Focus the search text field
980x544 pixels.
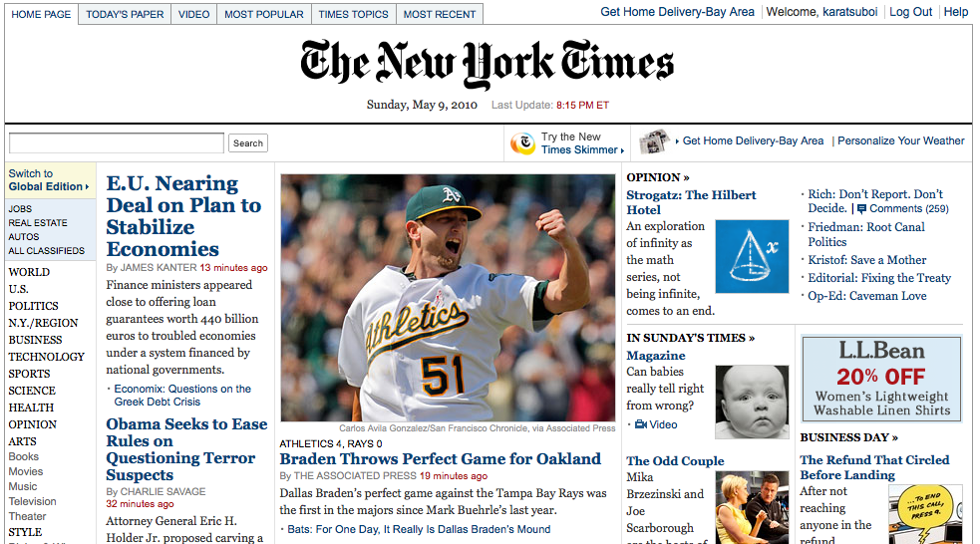[x=117, y=143]
